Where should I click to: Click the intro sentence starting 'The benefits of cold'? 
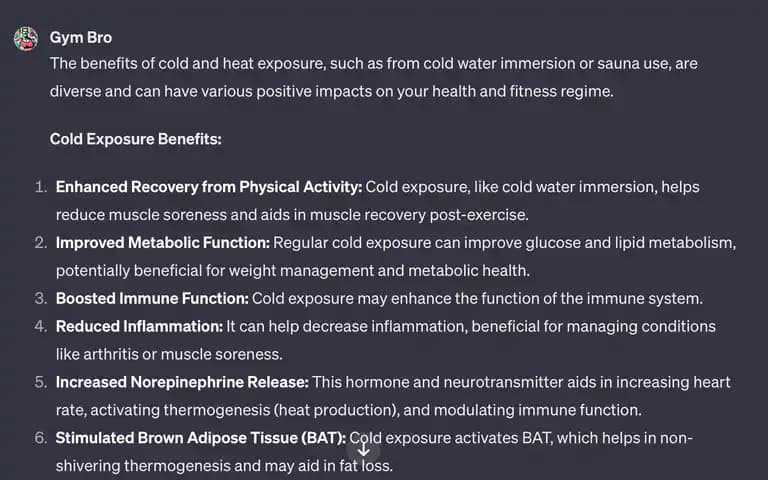coord(373,77)
